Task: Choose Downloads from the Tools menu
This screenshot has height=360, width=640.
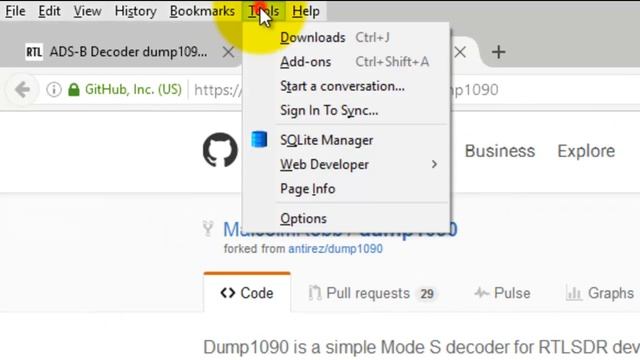Action: pyautogui.click(x=347, y=38)
